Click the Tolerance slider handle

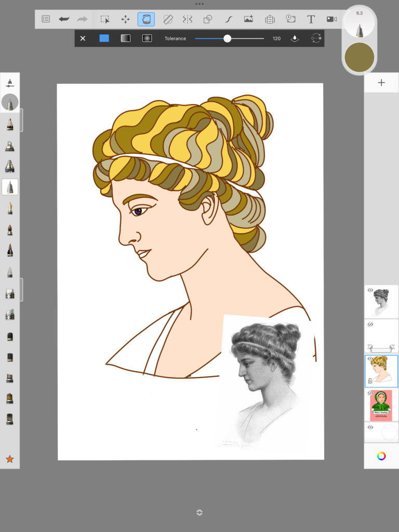click(x=228, y=38)
